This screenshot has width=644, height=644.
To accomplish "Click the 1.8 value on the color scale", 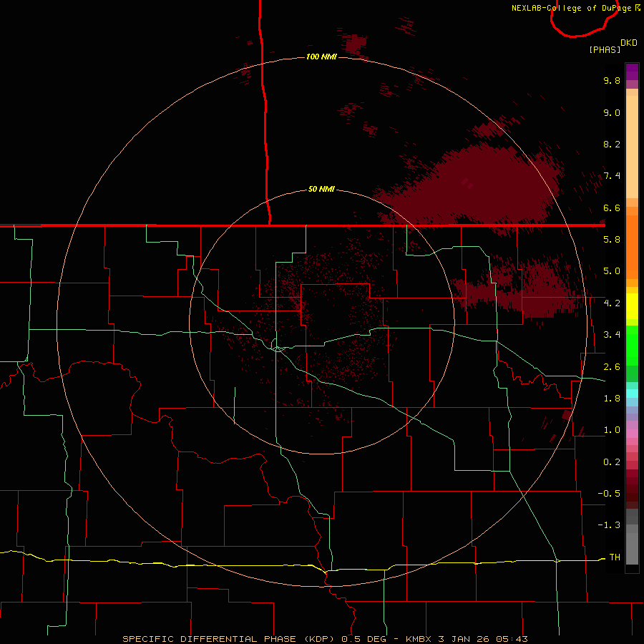I will (612, 399).
